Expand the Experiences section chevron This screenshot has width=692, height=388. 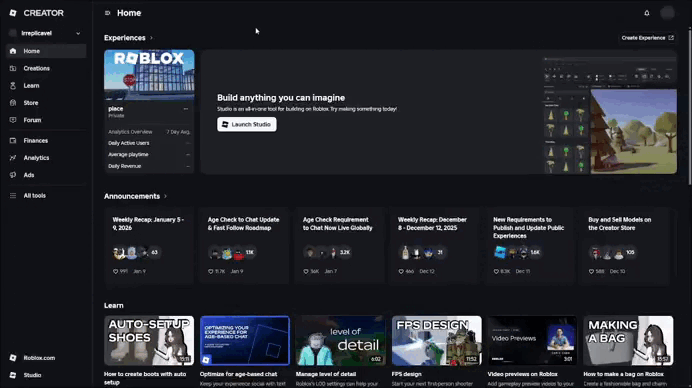click(x=151, y=38)
